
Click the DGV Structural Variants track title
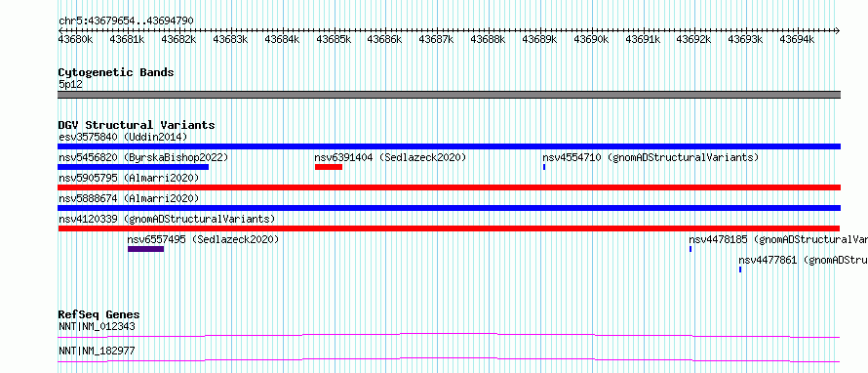click(x=137, y=125)
